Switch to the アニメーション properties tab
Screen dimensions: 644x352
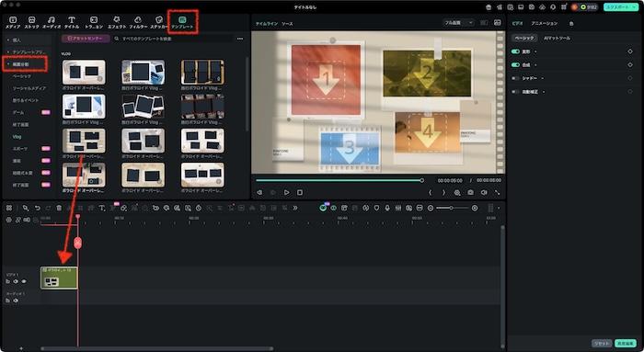pos(545,24)
